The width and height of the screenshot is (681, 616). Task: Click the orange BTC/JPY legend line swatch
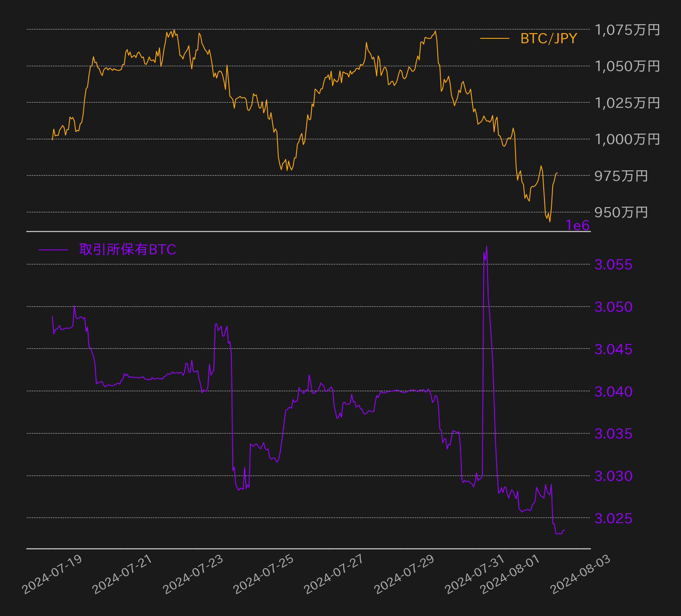(495, 38)
